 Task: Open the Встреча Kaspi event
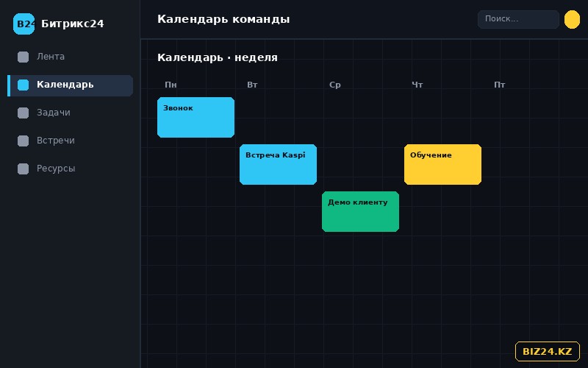tap(279, 164)
